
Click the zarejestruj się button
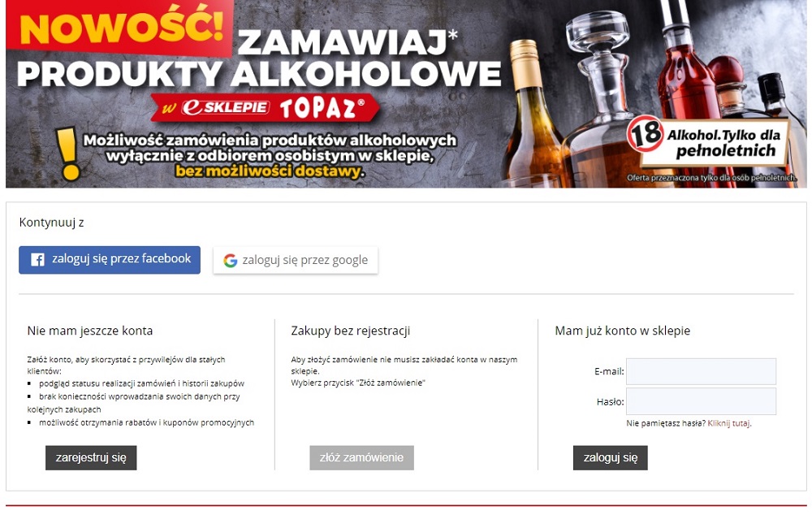91,457
